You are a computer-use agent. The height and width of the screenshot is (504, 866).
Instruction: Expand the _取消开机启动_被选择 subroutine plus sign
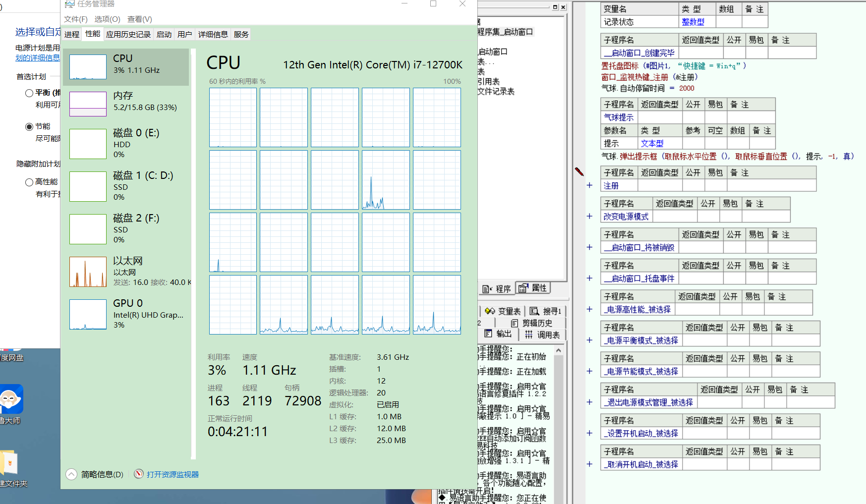point(589,464)
